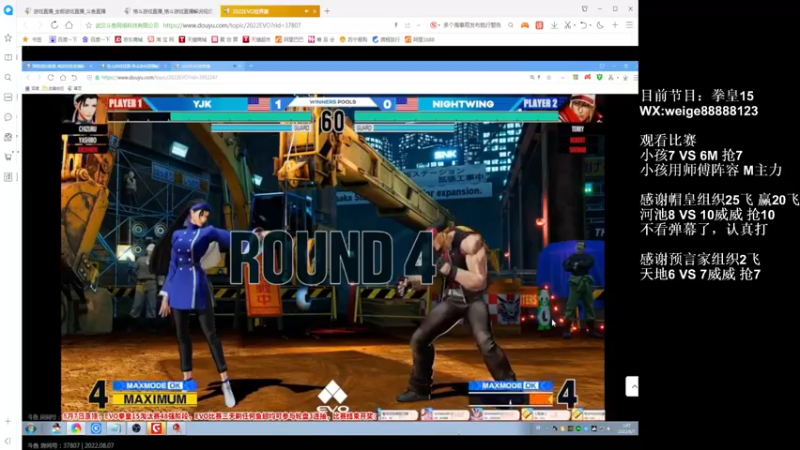Viewport: 800px width, 450px height.
Task: Open the 天猫超市 bookmark
Action: (257, 39)
